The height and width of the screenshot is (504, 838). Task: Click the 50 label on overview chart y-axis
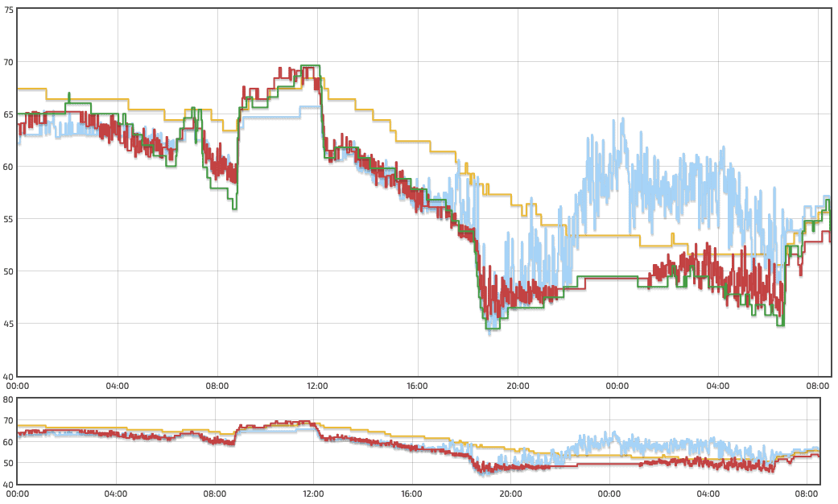tap(9, 463)
